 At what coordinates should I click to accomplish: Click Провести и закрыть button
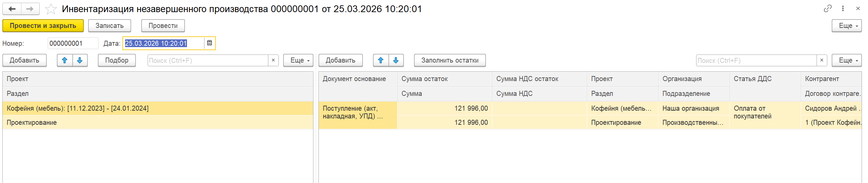pyautogui.click(x=43, y=26)
